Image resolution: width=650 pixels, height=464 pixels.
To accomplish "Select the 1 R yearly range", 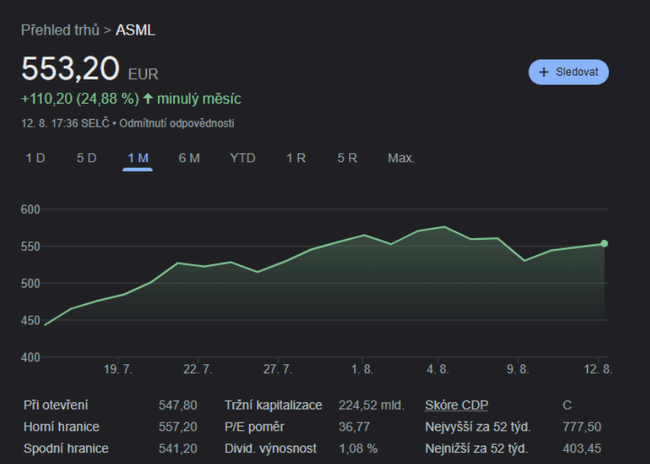I will pyautogui.click(x=296, y=158).
